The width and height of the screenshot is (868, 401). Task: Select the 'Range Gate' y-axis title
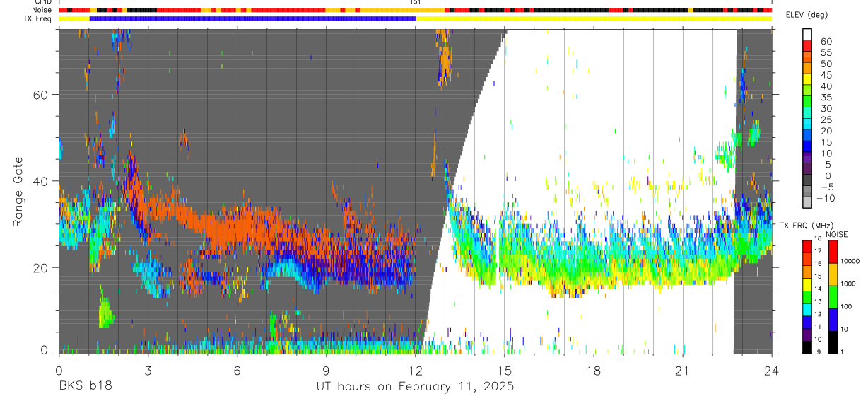(19, 192)
